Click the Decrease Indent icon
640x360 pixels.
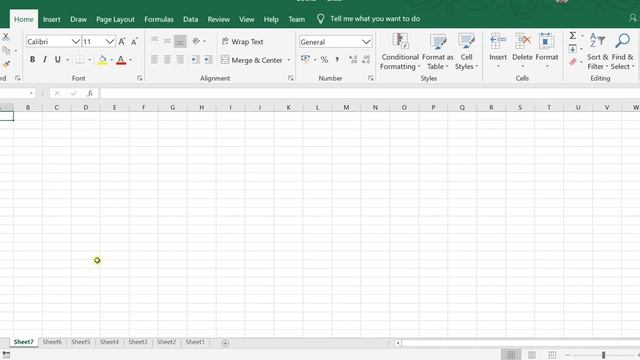pyautogui.click(x=196, y=60)
